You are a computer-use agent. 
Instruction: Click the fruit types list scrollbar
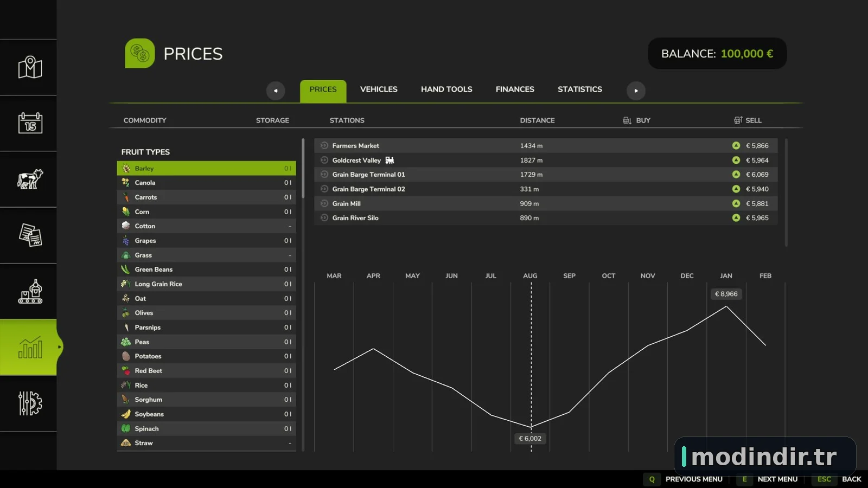pos(303,168)
